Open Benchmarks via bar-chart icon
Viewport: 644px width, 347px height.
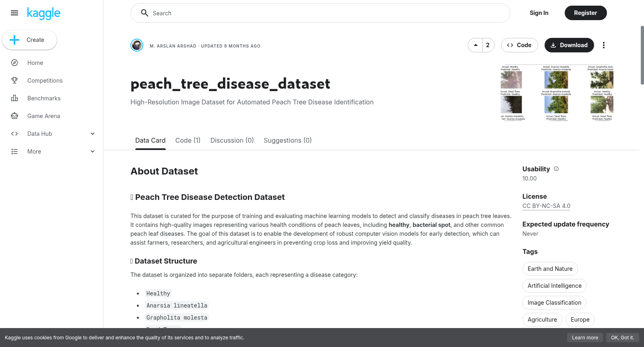[x=14, y=98]
